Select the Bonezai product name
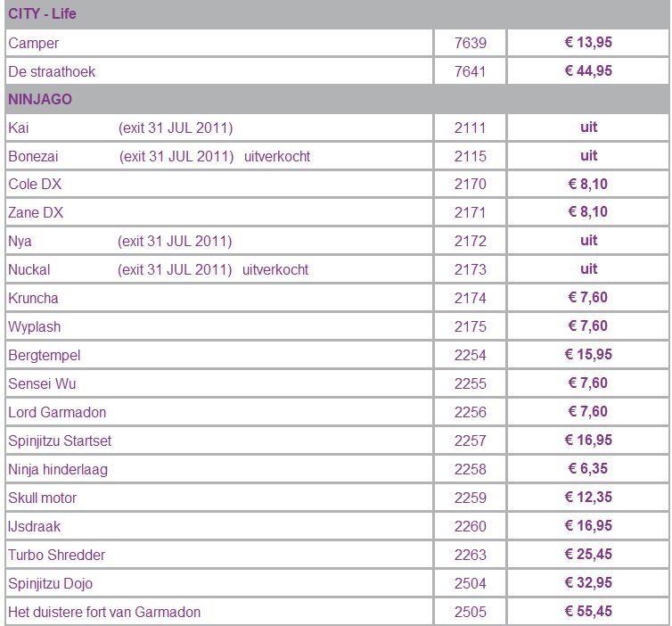 [x=33, y=156]
